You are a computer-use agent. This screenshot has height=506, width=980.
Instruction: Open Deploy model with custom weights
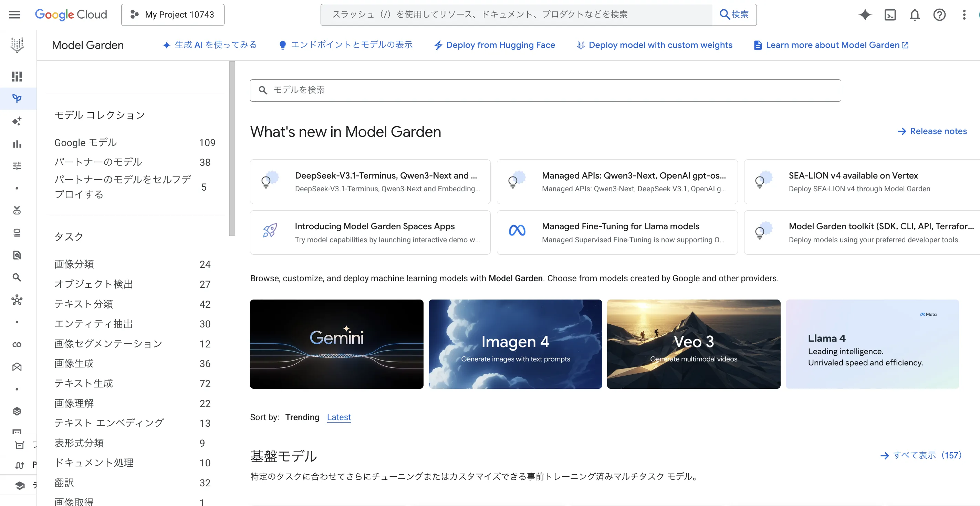click(x=654, y=45)
